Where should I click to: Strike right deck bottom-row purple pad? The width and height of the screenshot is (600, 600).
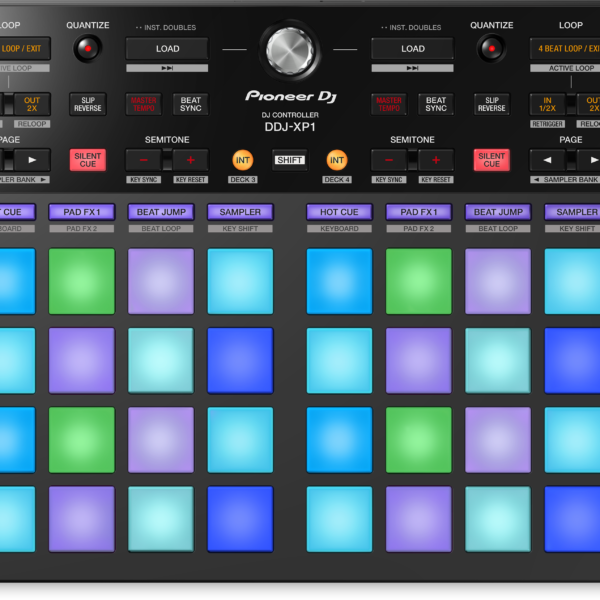pos(419,519)
